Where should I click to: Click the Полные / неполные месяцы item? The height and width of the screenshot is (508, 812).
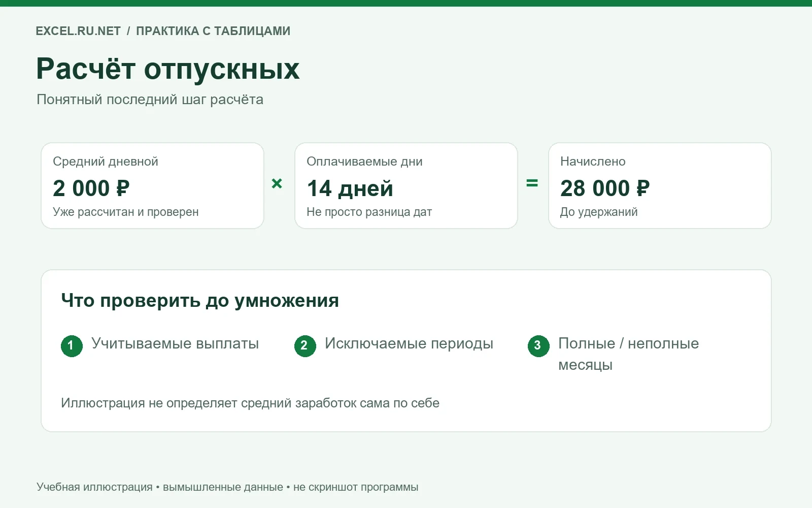[x=628, y=354]
